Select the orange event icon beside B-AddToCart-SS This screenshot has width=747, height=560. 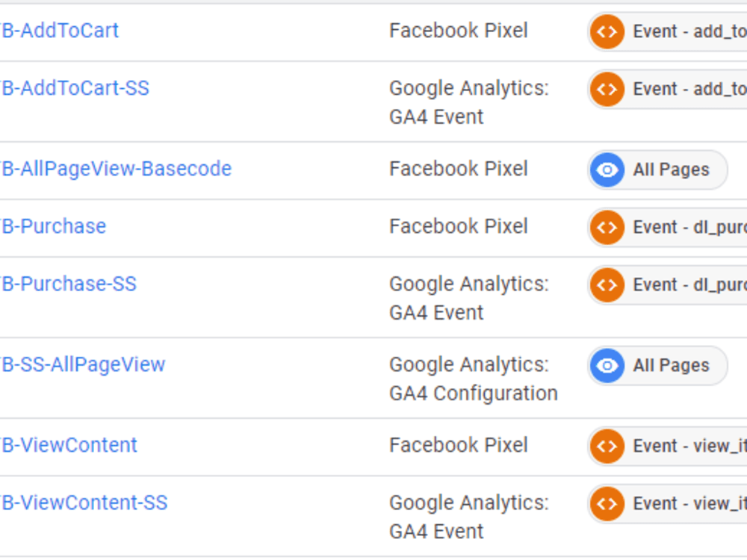[x=607, y=90]
